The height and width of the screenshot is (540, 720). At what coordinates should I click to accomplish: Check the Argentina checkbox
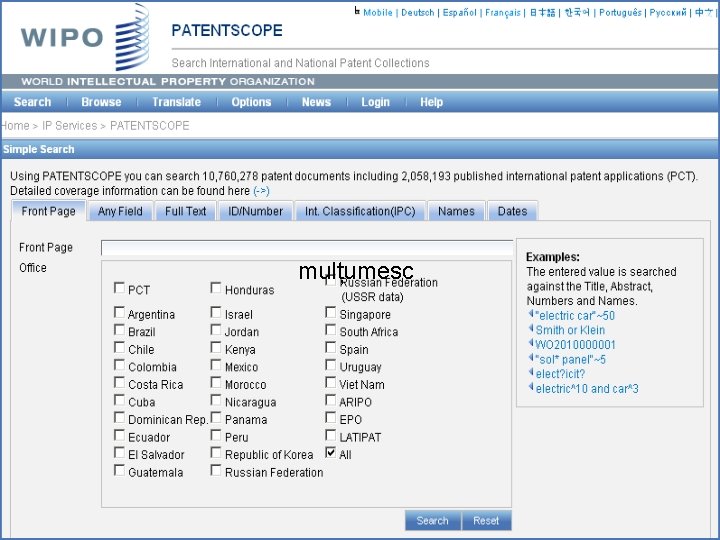pos(119,313)
